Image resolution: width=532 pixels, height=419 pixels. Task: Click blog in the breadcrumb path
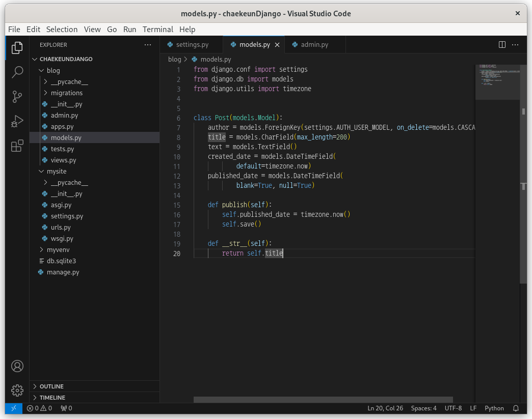pos(174,59)
